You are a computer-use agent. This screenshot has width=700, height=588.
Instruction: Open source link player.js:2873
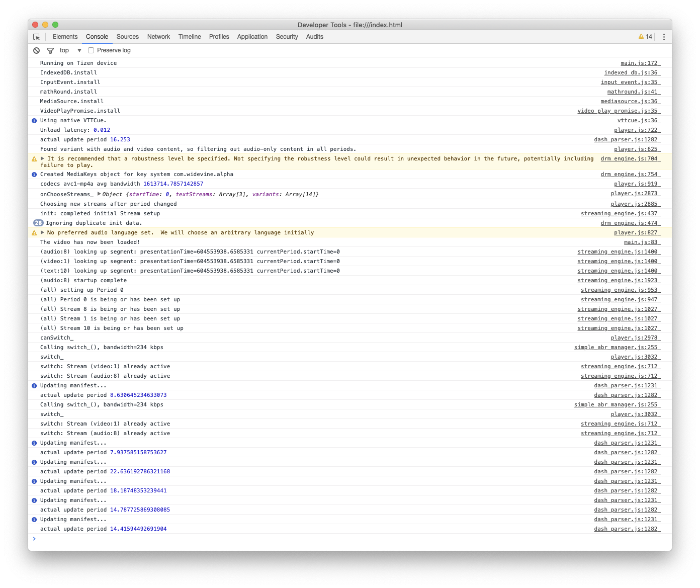click(x=635, y=194)
